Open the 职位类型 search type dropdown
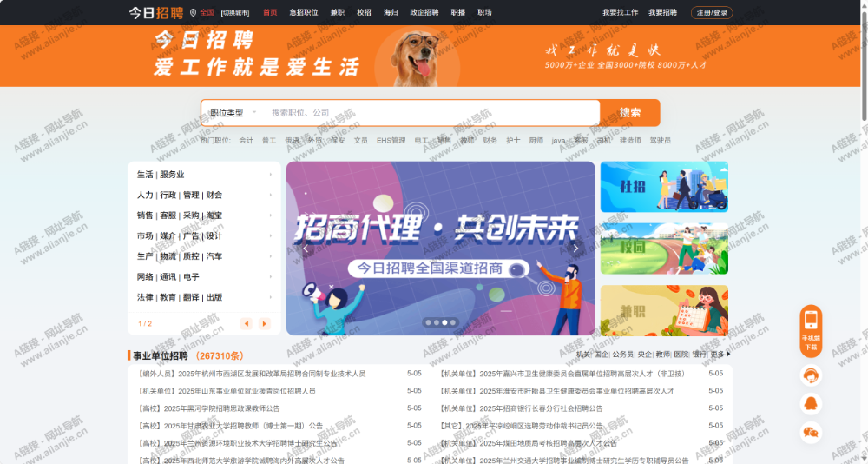This screenshot has width=868, height=464. point(233,113)
